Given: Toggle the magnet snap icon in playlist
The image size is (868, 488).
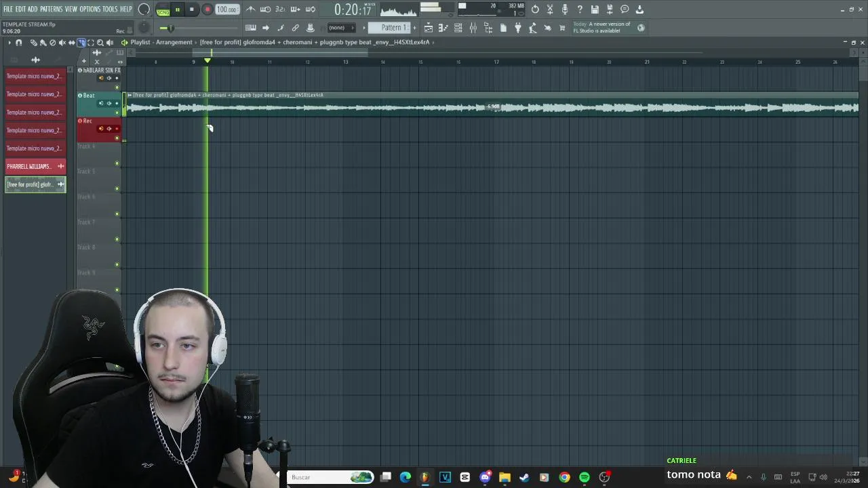Looking at the screenshot, I should pyautogui.click(x=18, y=43).
